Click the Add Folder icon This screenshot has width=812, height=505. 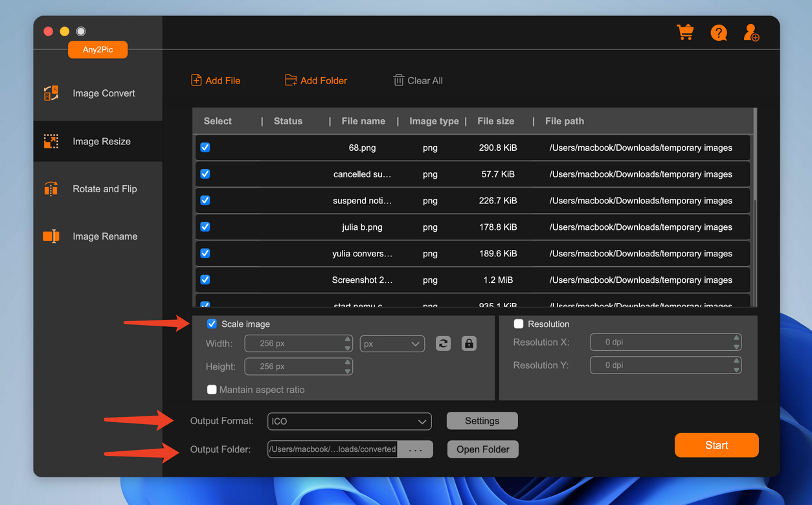click(291, 80)
